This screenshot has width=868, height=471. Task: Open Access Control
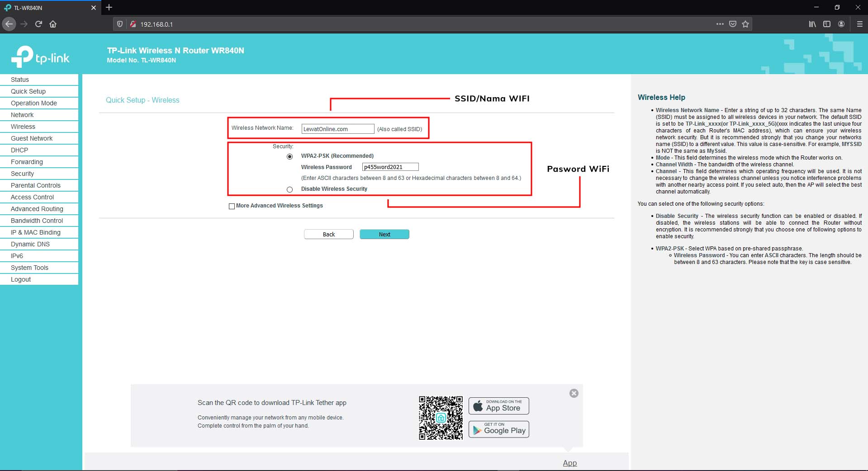pyautogui.click(x=39, y=197)
